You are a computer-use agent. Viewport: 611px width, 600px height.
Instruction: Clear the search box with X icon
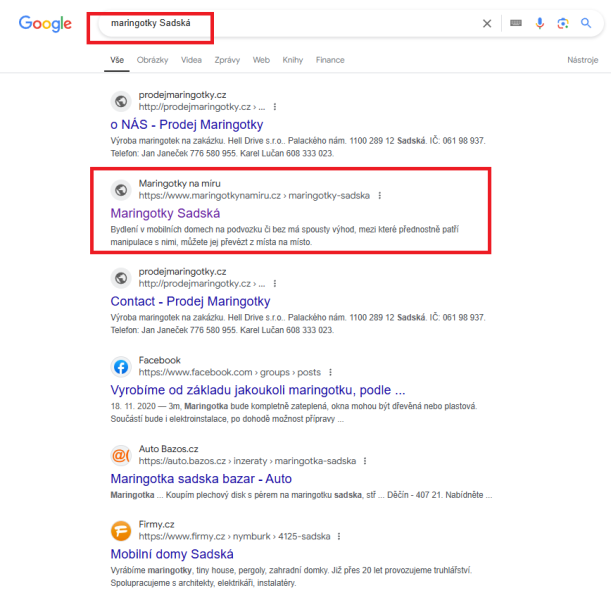click(x=487, y=24)
